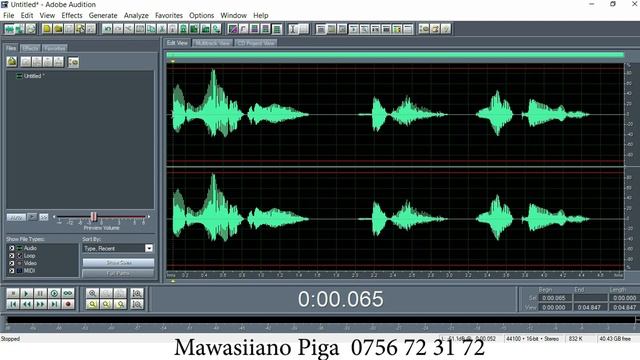
Task: Click the Full Paths button
Action: pos(118,273)
